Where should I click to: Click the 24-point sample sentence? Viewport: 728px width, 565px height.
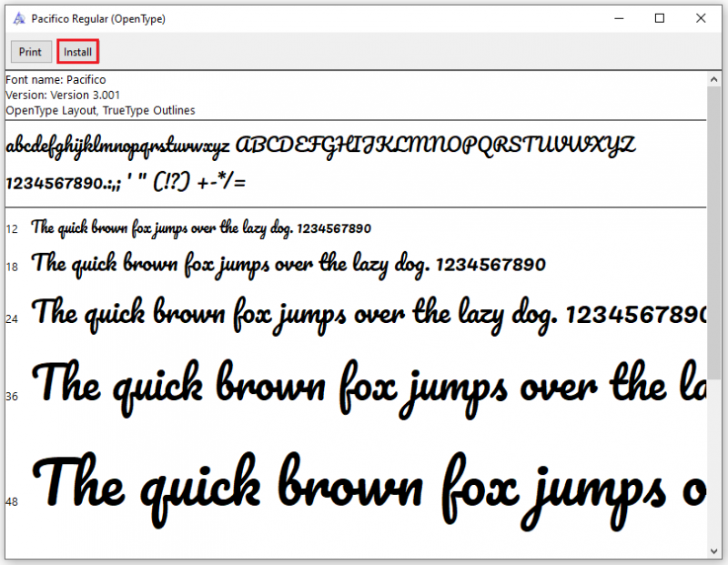(369, 314)
